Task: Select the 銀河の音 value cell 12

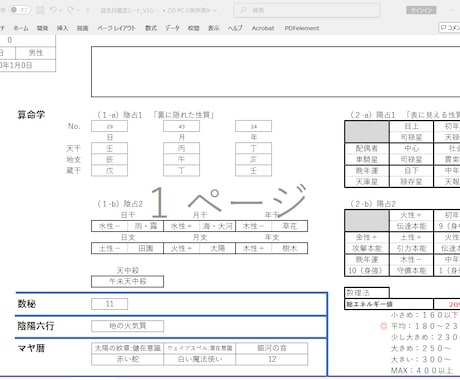Action: 272,359
